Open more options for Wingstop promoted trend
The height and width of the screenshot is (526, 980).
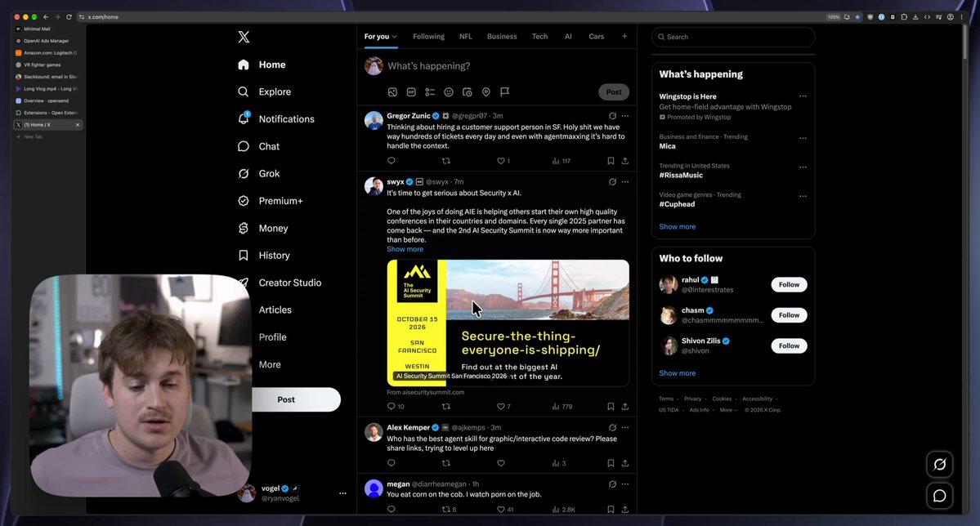click(x=803, y=96)
